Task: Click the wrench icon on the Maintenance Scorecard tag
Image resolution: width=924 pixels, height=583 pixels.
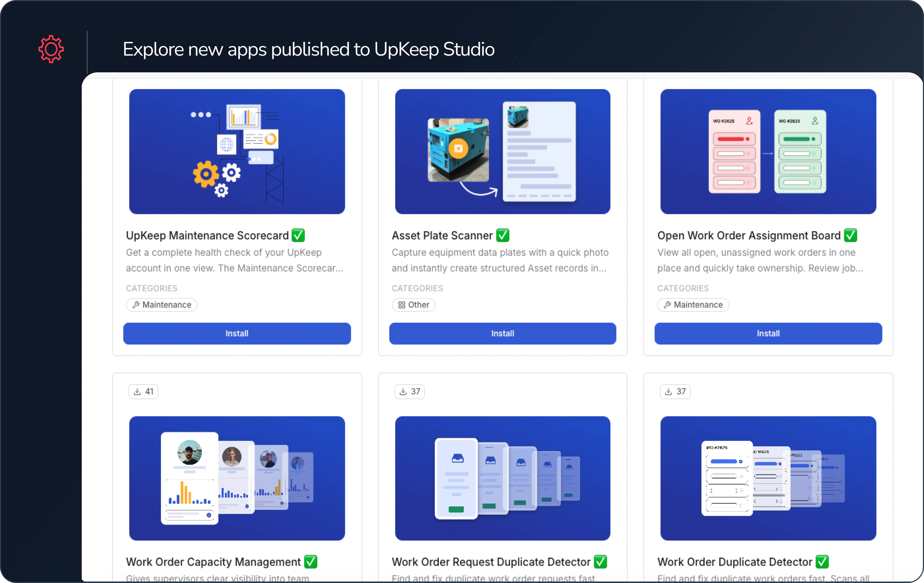Action: (136, 304)
